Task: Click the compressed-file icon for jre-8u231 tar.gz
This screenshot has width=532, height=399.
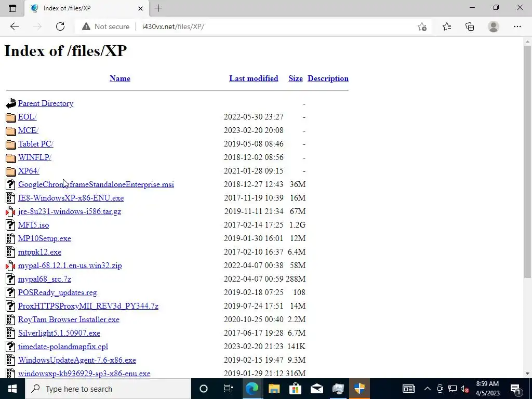Action: click(x=10, y=212)
